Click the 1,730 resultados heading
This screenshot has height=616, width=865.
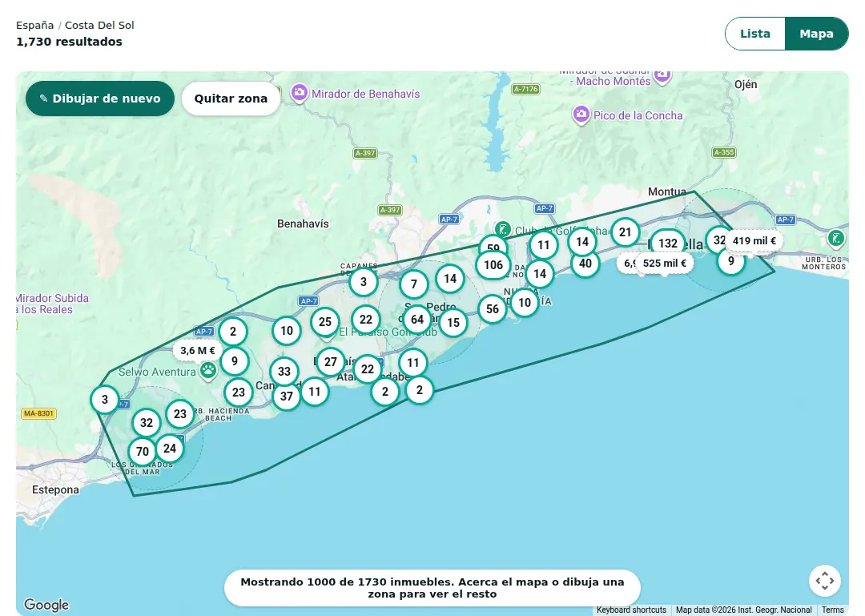tap(69, 42)
